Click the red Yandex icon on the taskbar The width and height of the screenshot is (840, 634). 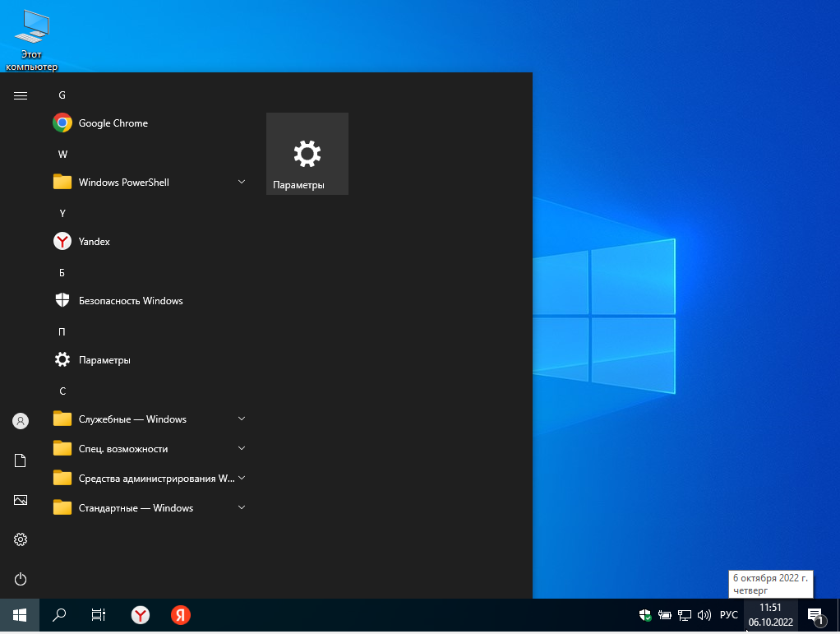(x=181, y=615)
